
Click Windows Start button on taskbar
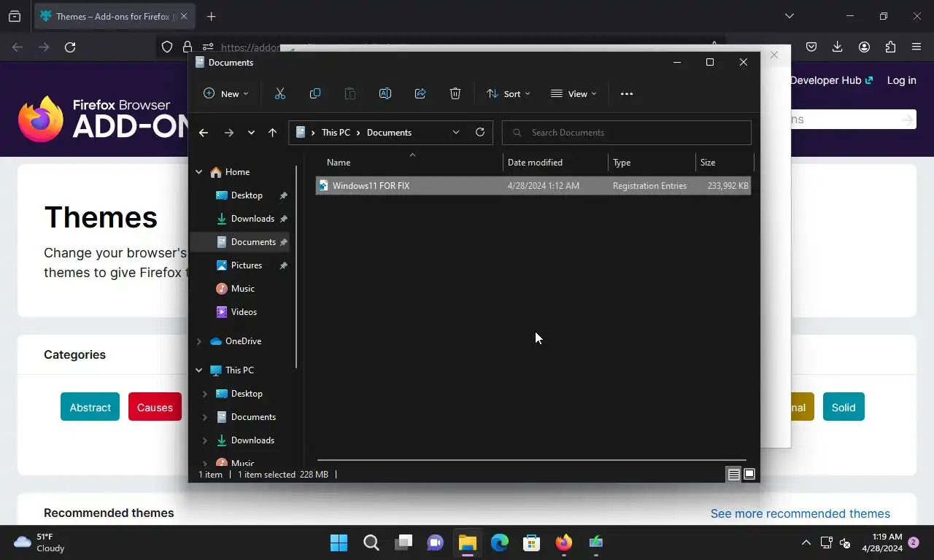pos(339,542)
